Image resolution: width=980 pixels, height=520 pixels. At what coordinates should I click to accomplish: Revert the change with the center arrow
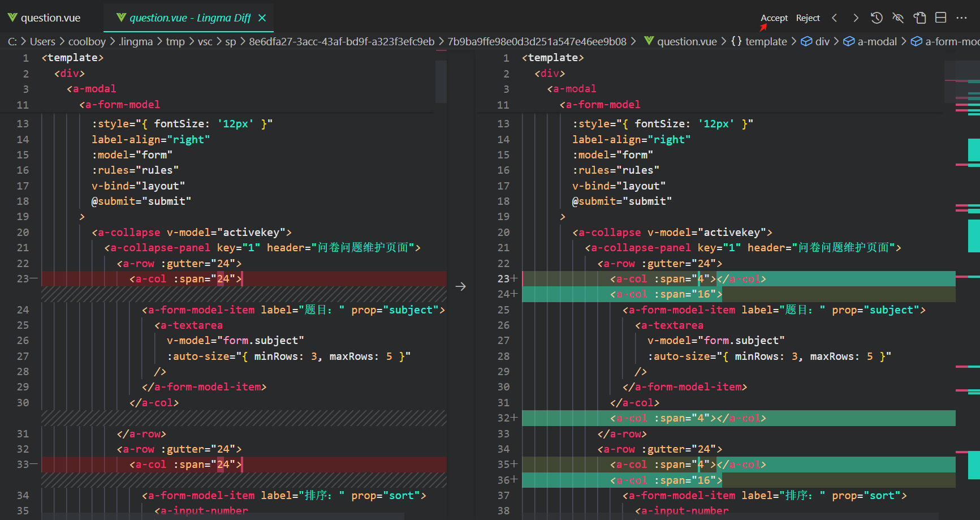pos(461,286)
